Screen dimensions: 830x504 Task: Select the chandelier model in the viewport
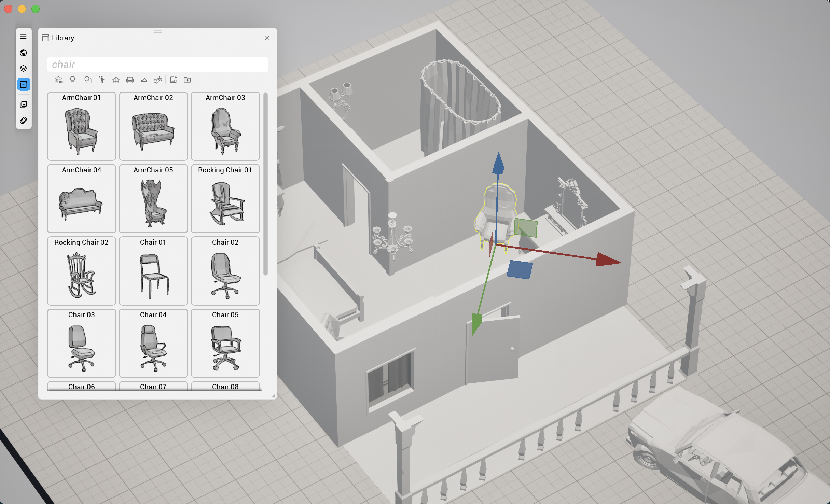point(393,237)
